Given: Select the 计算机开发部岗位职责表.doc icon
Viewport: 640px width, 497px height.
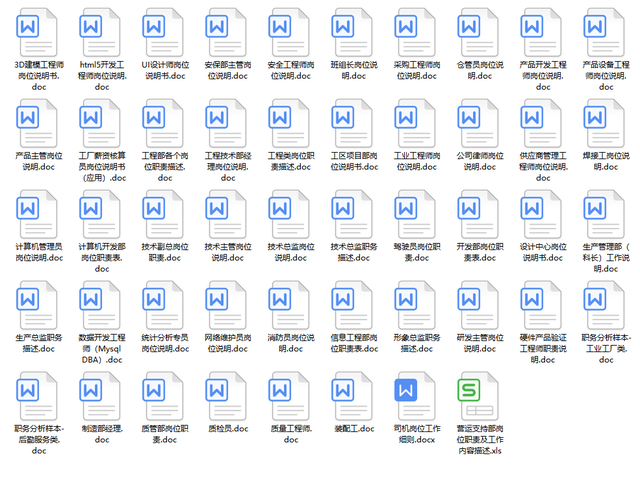Looking at the screenshot, I should pyautogui.click(x=99, y=214).
